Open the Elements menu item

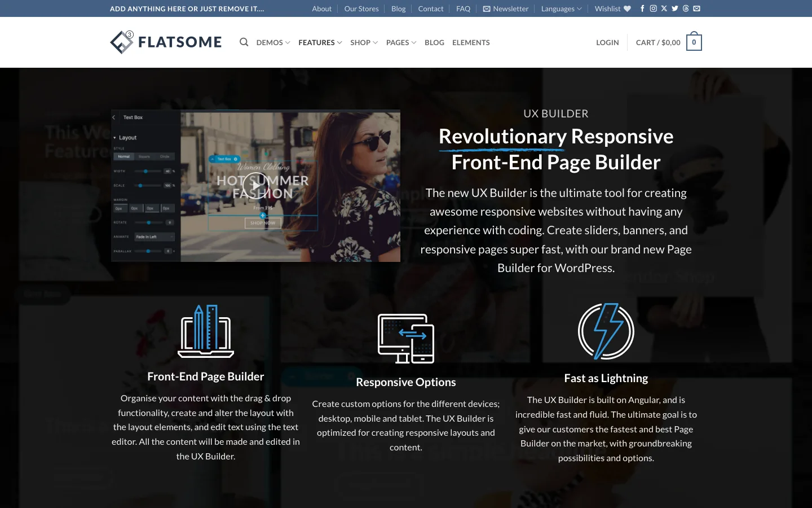tap(471, 42)
